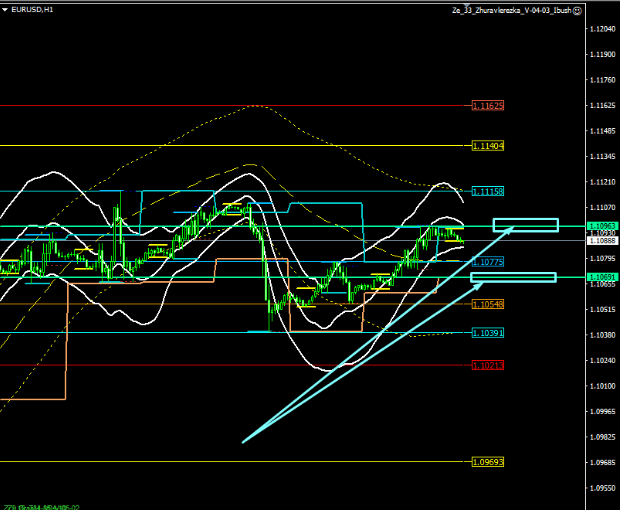
Task: Select the yellow 1.09693 level label
Action: tap(488, 461)
